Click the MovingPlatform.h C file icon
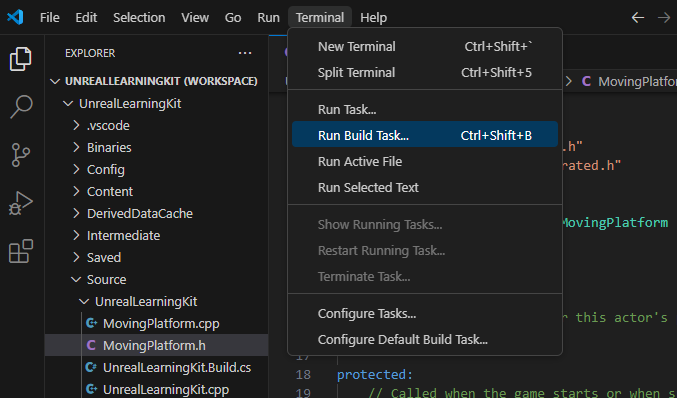This screenshot has width=677, height=398. click(91, 345)
